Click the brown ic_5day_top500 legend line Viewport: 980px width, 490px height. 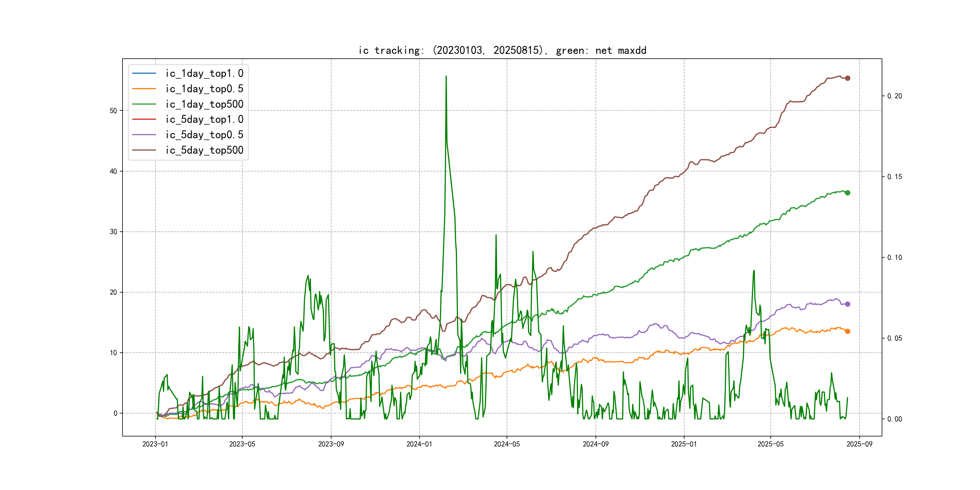(144, 150)
